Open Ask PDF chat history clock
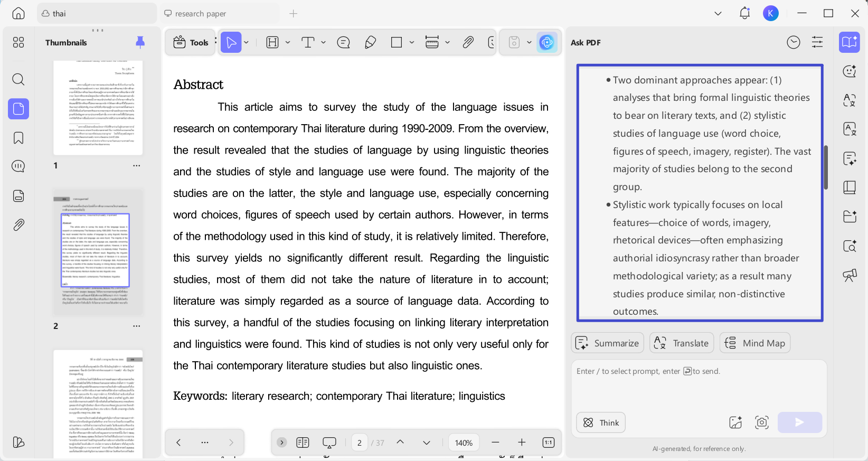868x461 pixels. (794, 42)
